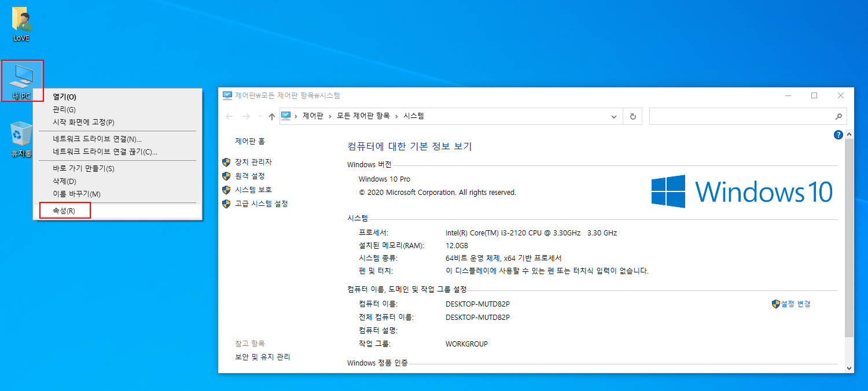
Task: Click the title bar system icon
Action: (x=227, y=95)
